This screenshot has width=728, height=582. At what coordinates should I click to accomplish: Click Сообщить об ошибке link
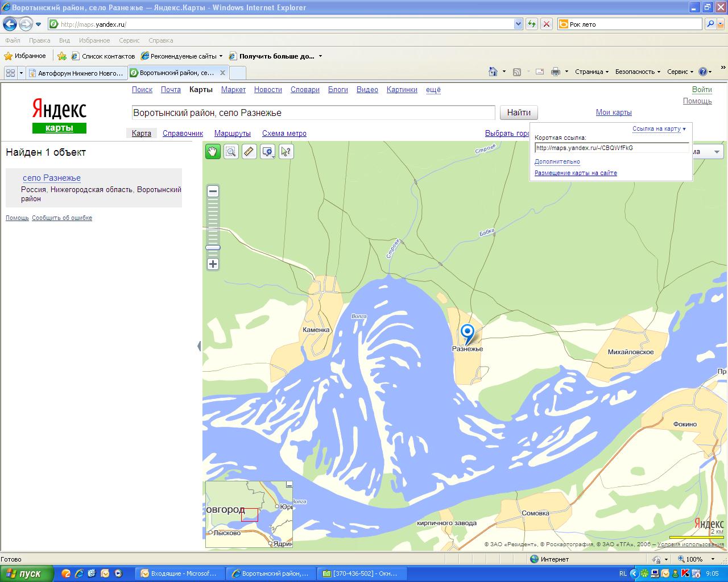pos(62,218)
